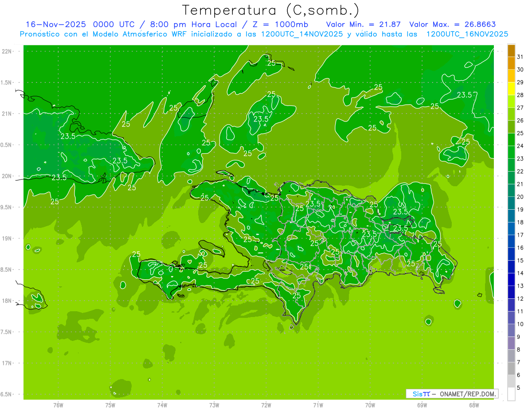Click the "76W" longitude axis label
Screen dimensions: 532x411
pos(58,405)
